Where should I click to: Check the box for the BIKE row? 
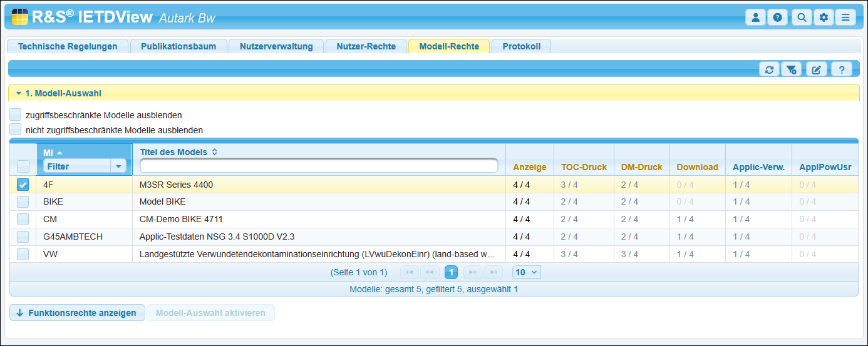[23, 201]
